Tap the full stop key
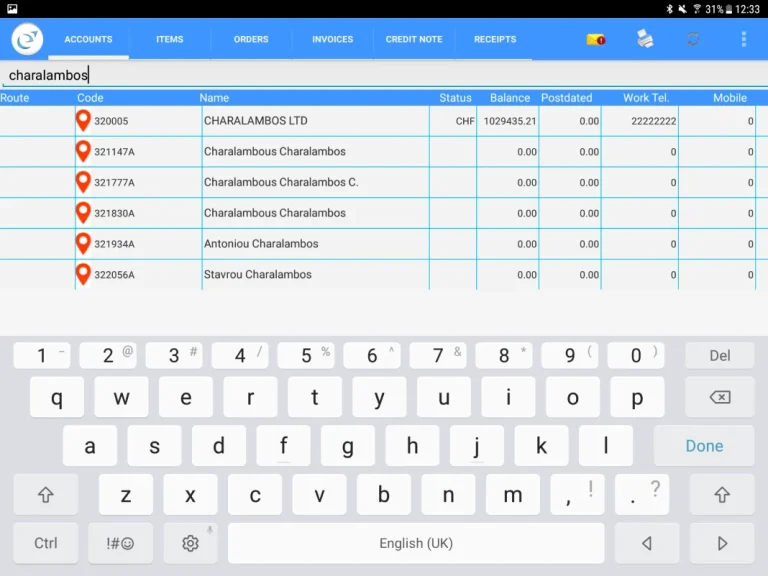Viewport: 768px width, 576px height. click(642, 495)
